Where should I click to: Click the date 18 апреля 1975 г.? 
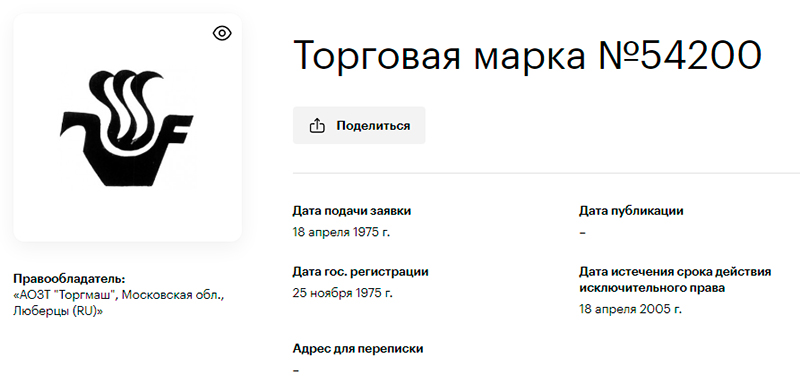click(x=341, y=233)
